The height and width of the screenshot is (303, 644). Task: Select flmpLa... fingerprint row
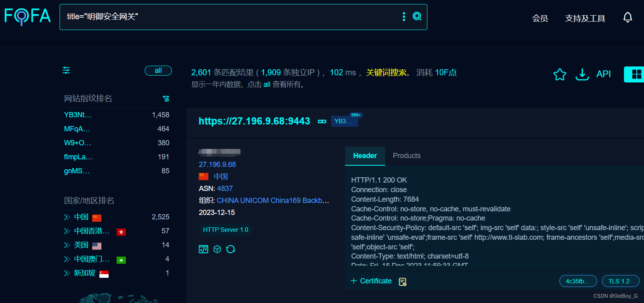click(117, 157)
